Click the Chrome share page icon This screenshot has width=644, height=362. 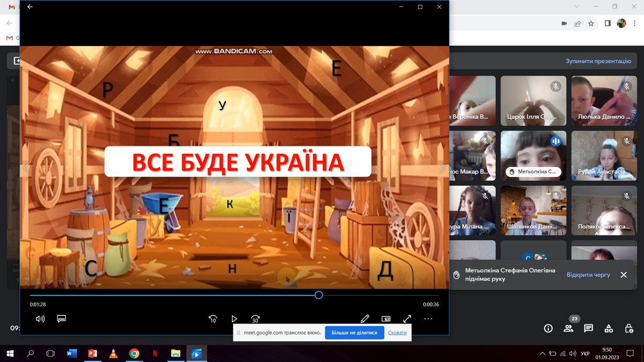[x=577, y=24]
